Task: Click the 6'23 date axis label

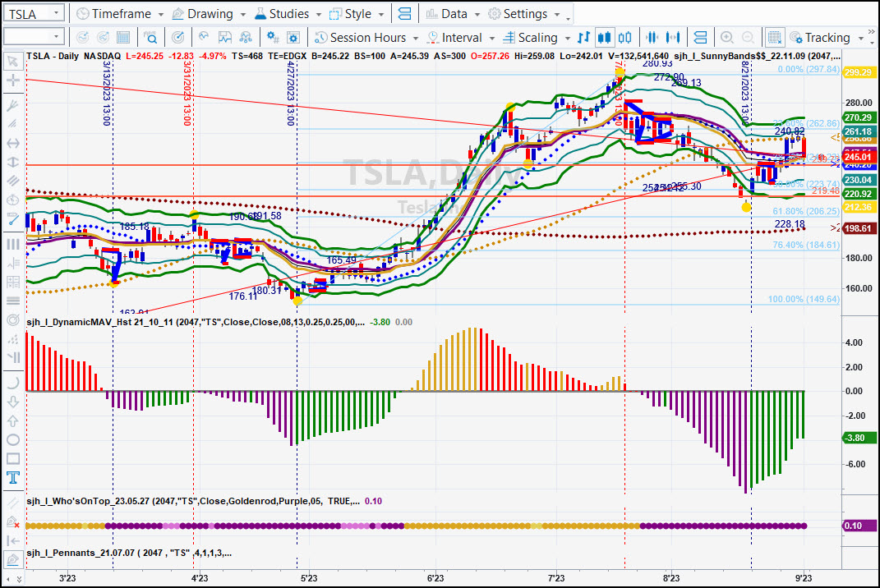Action: point(435,578)
